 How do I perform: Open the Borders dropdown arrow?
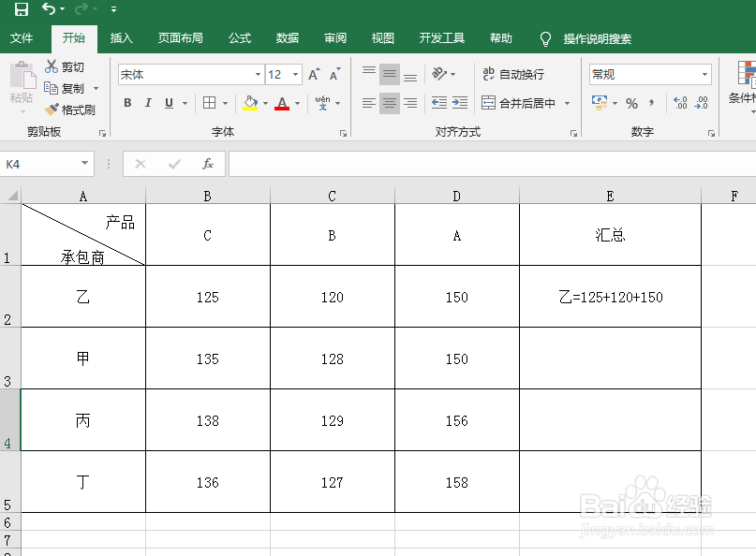(225, 103)
